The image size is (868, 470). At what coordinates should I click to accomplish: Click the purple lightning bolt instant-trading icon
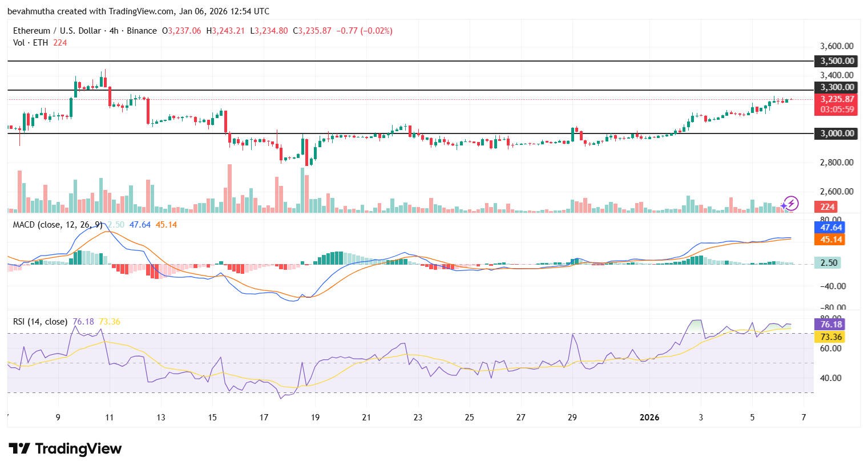[790, 204]
